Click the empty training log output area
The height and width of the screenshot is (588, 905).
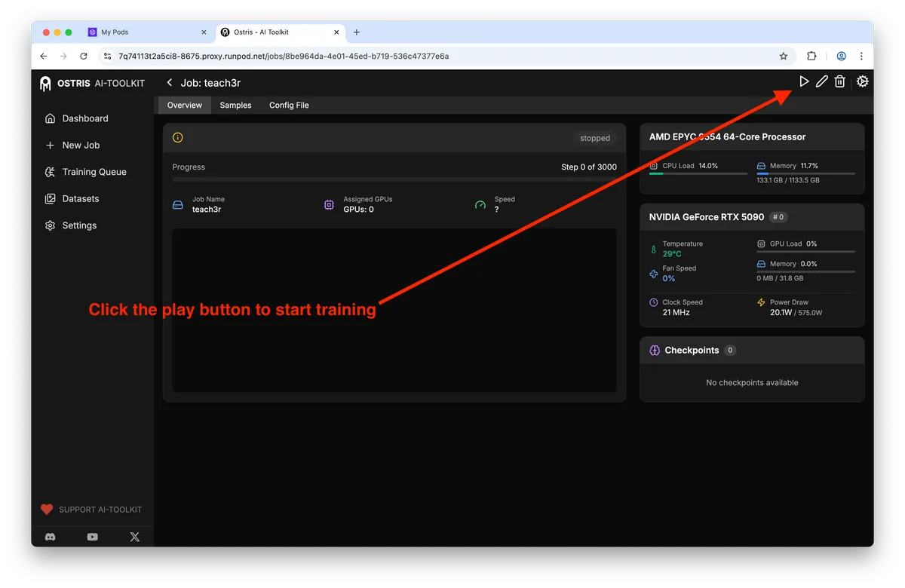click(x=394, y=311)
